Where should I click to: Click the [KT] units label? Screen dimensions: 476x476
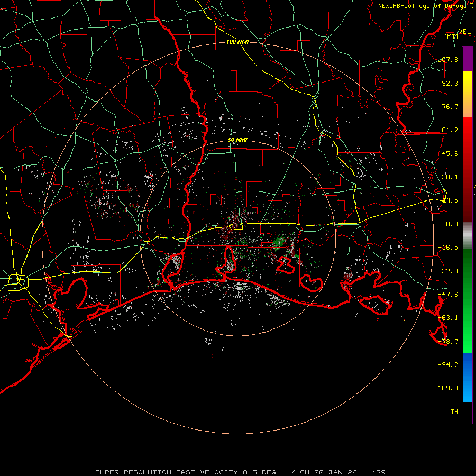pyautogui.click(x=452, y=36)
